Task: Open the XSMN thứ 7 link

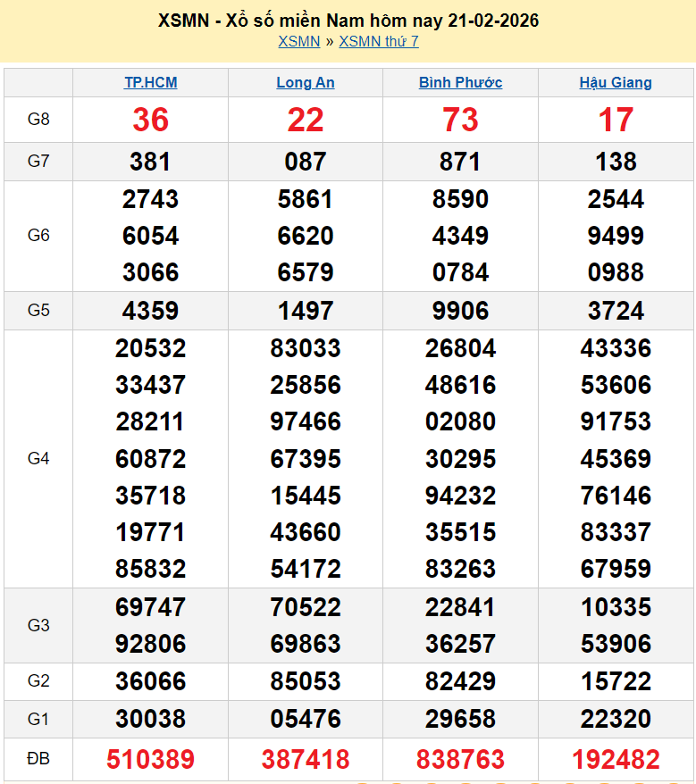Action: coord(379,41)
